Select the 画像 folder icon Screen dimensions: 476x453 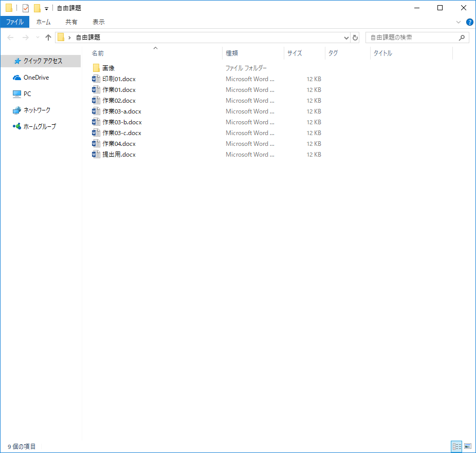point(96,68)
